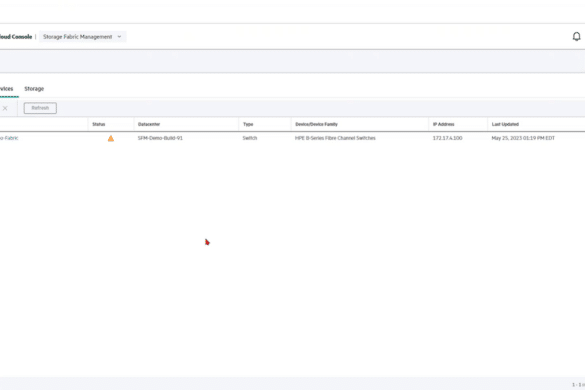Sort by the Last Updated column header
585x390 pixels.
[505, 124]
